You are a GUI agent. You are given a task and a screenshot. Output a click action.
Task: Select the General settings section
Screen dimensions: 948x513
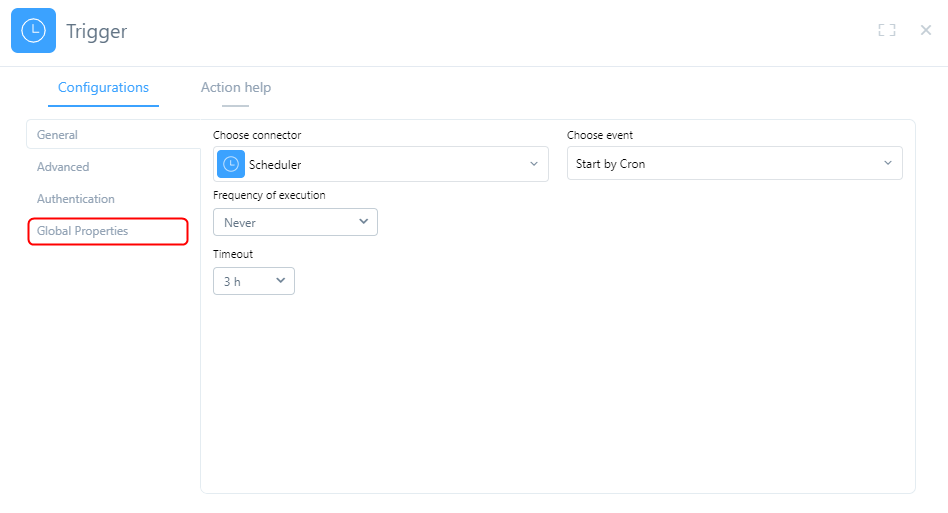tap(58, 135)
